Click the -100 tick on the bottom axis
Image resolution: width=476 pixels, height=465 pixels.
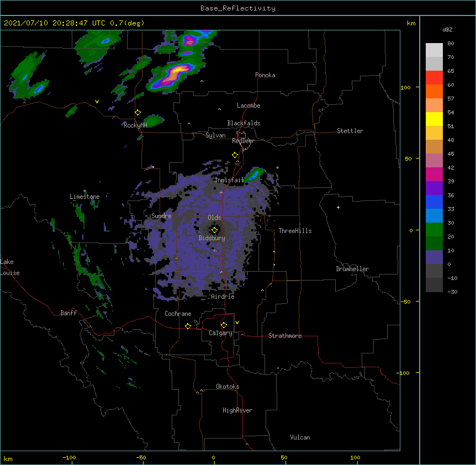[x=69, y=457]
